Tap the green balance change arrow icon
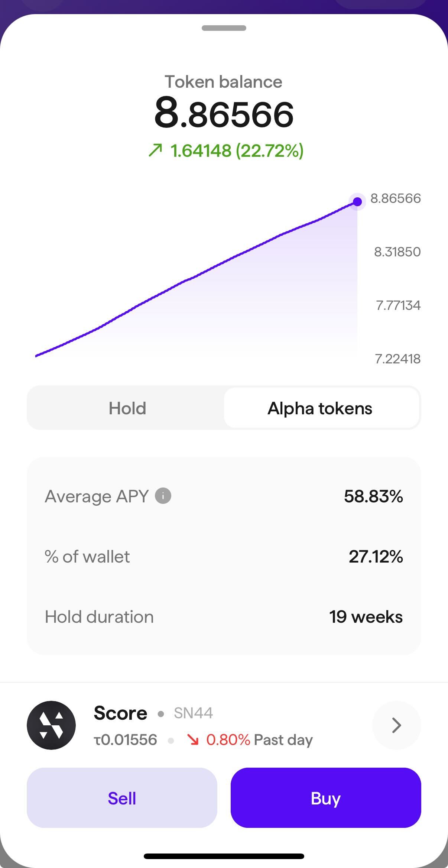 (155, 150)
